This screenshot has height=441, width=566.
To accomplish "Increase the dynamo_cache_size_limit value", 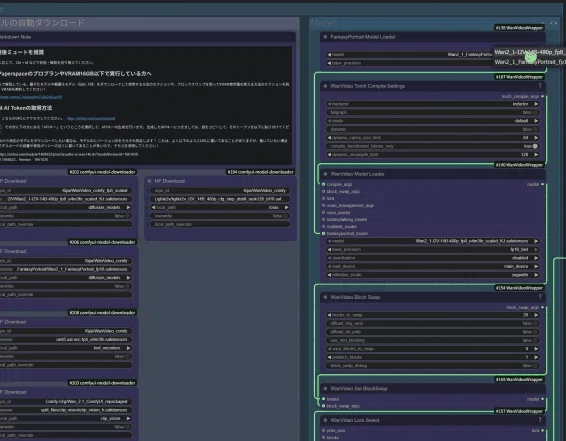I will tap(536, 138).
